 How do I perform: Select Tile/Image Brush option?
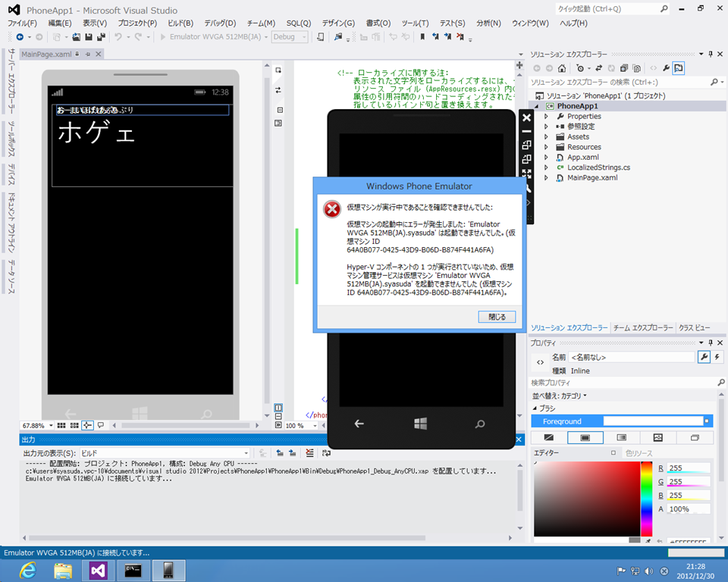tap(658, 438)
